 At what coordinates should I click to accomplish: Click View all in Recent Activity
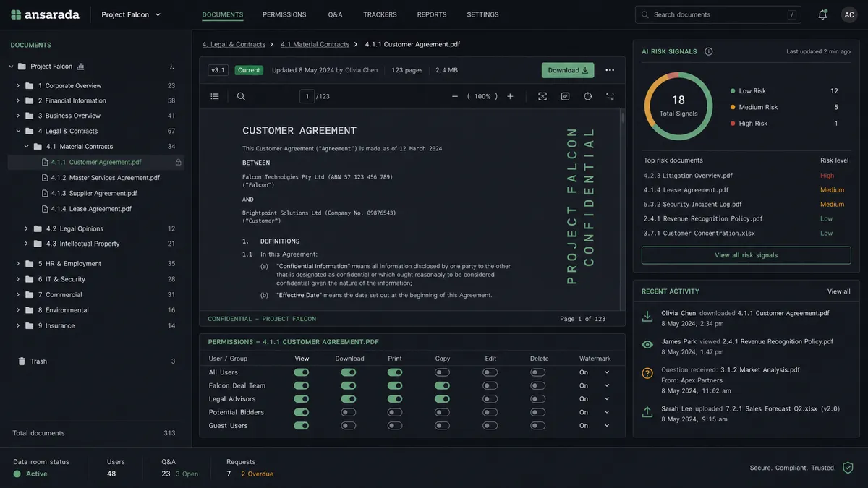coord(839,291)
